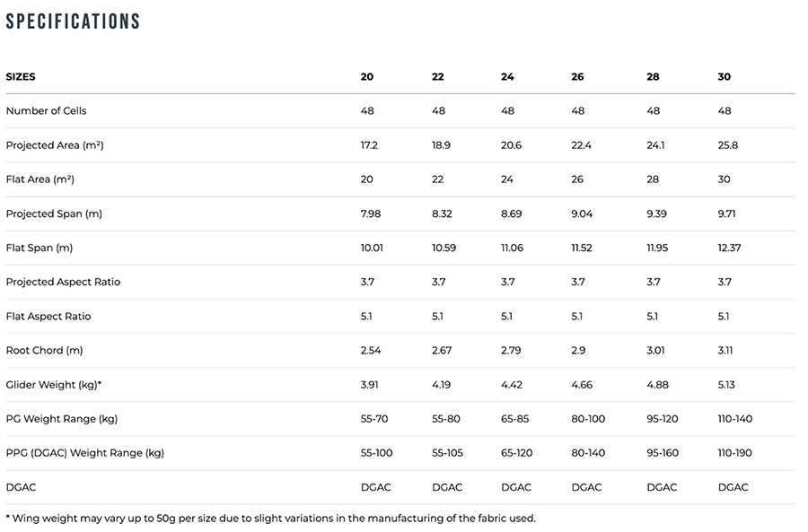Select the Root Chord (m) row label
This screenshot has height=532, width=808.
pyautogui.click(x=44, y=351)
